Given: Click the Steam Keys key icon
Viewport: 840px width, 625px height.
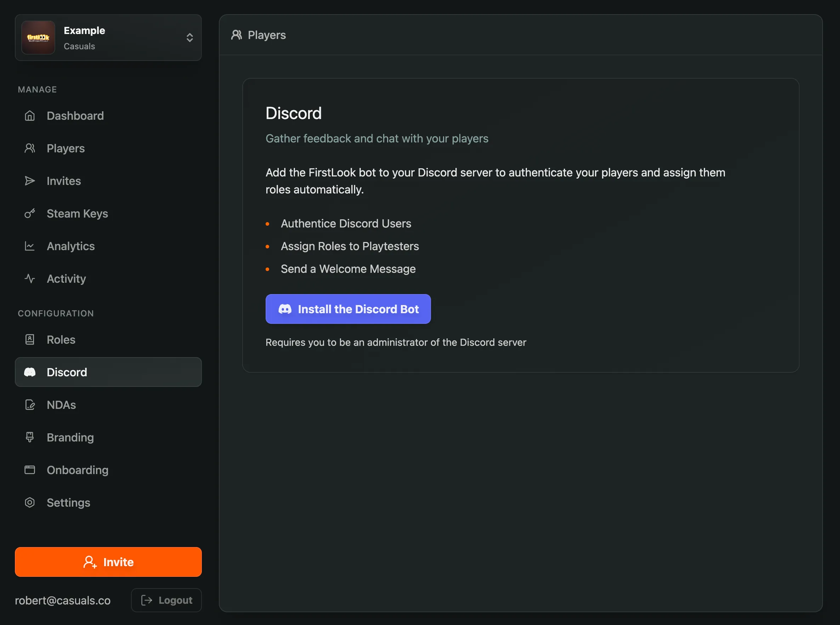Looking at the screenshot, I should coord(29,213).
